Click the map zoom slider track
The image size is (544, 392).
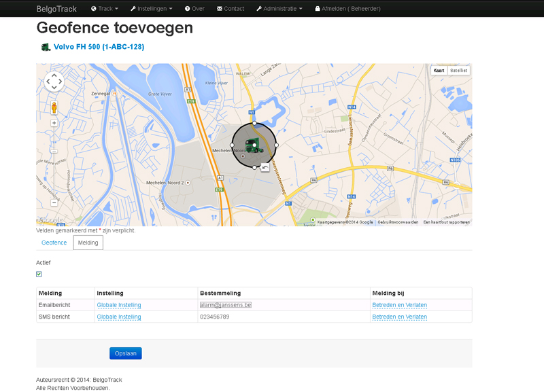[54, 163]
